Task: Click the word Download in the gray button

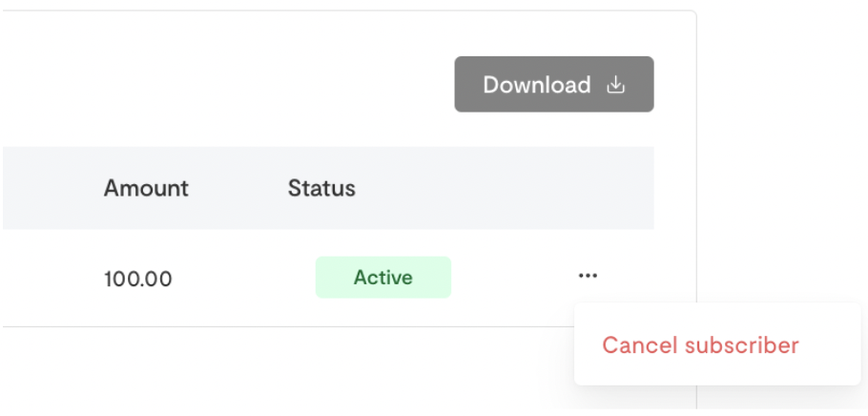Action: coord(537,85)
